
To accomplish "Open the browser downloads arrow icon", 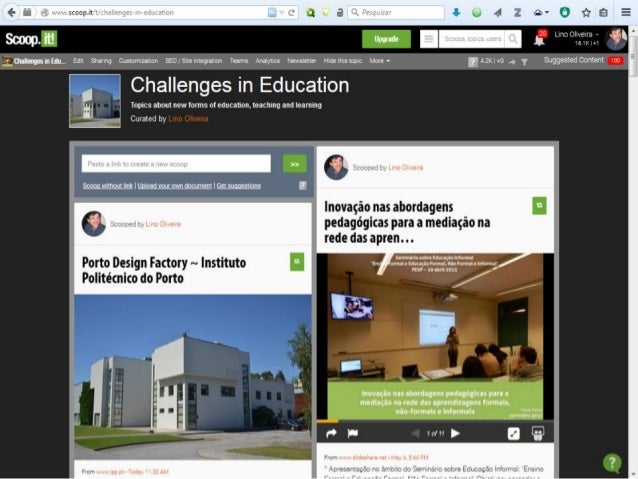I will click(456, 13).
